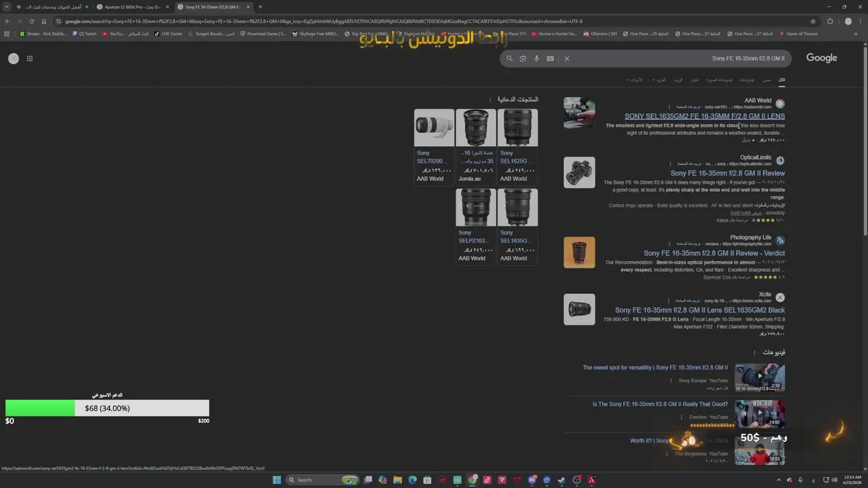Open Windows Start menu
The image size is (868, 488).
pos(277,480)
